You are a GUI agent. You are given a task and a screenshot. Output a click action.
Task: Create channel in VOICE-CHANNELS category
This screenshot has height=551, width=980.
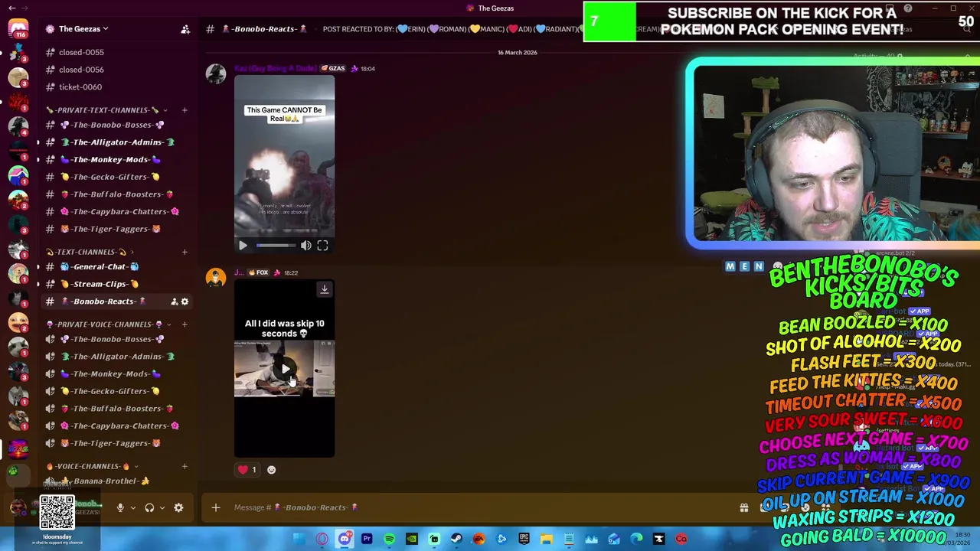tap(185, 466)
